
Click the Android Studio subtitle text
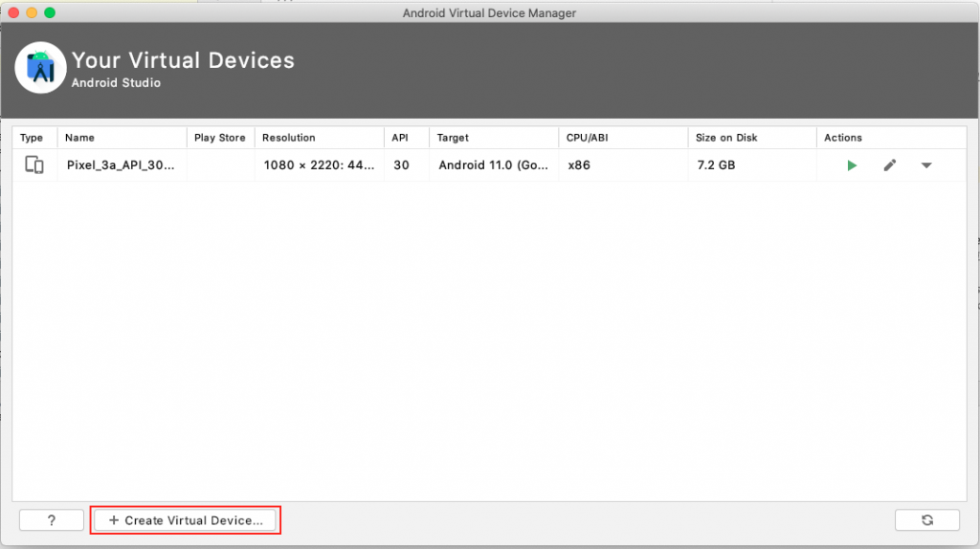[x=116, y=82]
